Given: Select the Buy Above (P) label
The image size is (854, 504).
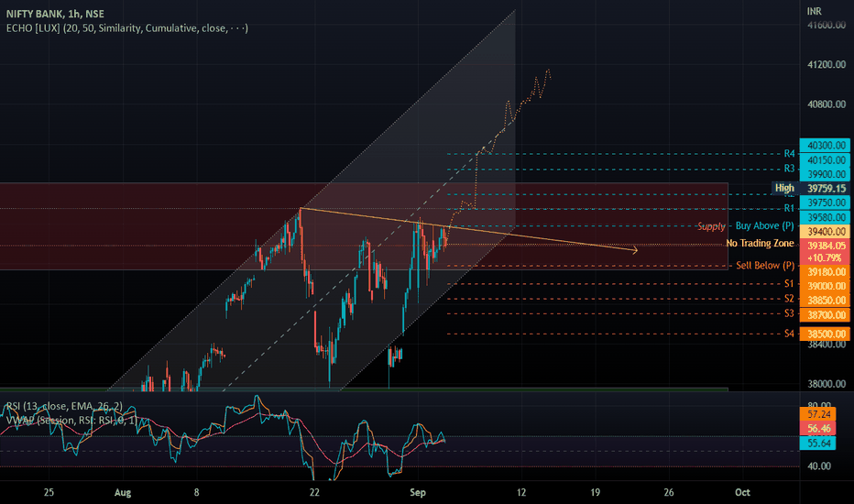Looking at the screenshot, I should pyautogui.click(x=765, y=225).
